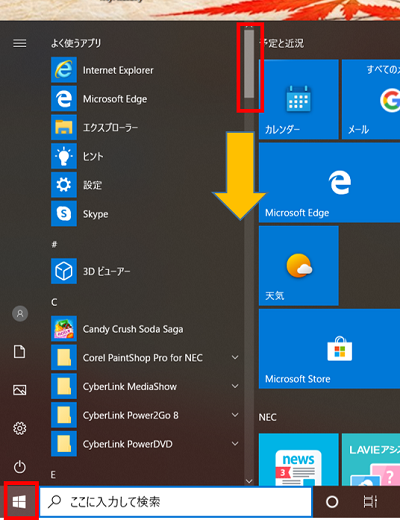Open Cortana circle icon on taskbar
The image size is (400, 520).
click(x=332, y=502)
